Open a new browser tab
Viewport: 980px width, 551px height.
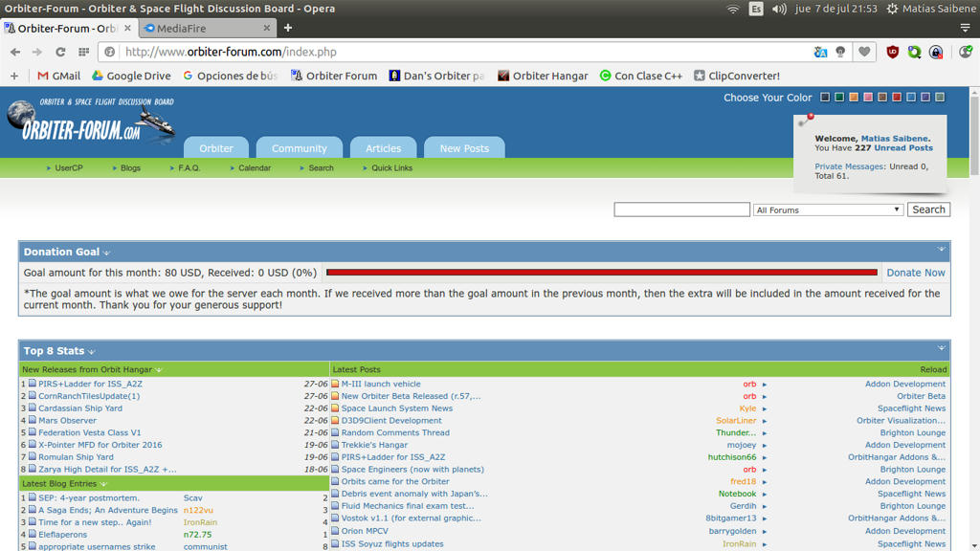[288, 28]
